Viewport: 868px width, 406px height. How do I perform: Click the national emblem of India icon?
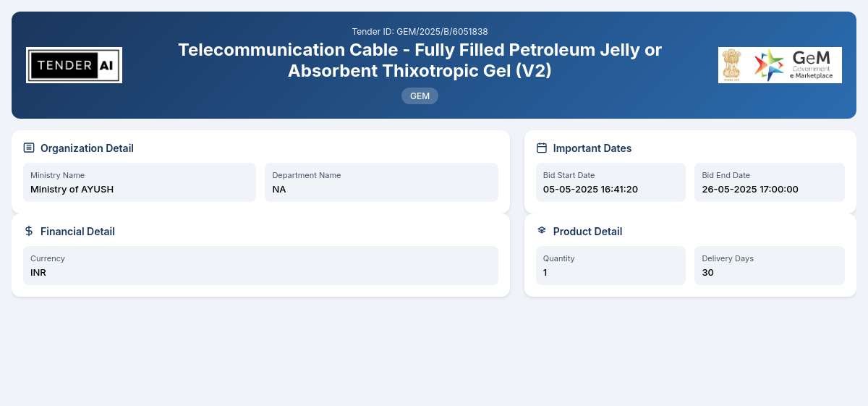(732, 65)
